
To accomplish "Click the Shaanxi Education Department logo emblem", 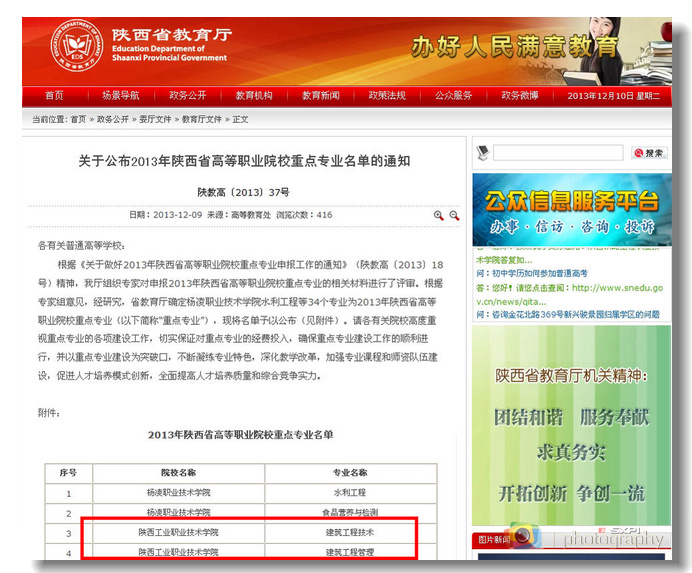I will click(76, 45).
